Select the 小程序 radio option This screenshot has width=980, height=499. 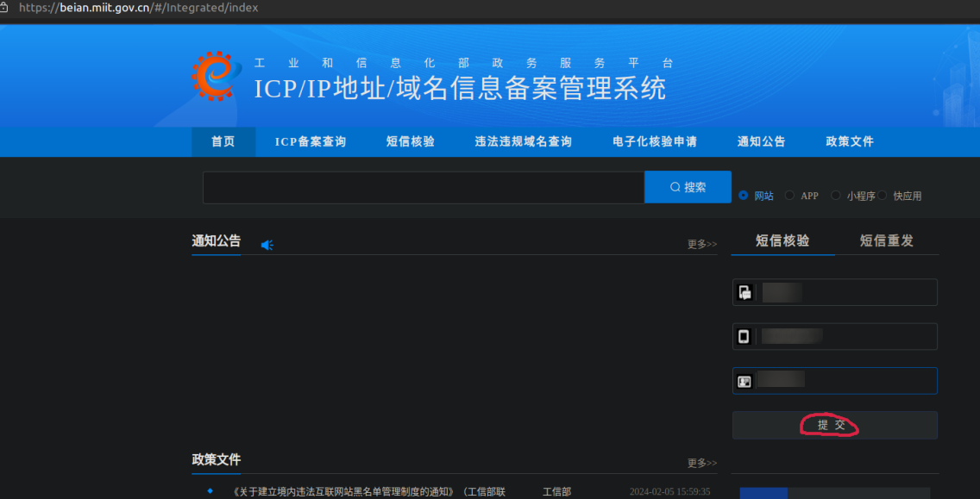coord(836,195)
